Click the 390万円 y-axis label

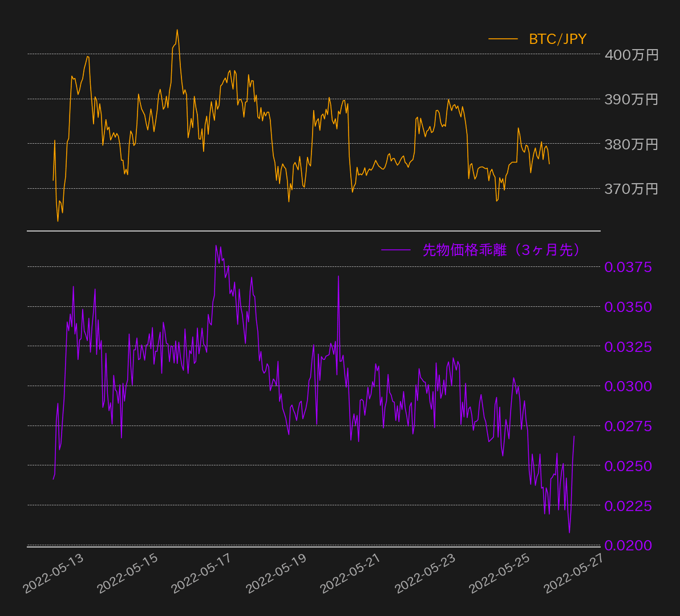coord(631,100)
